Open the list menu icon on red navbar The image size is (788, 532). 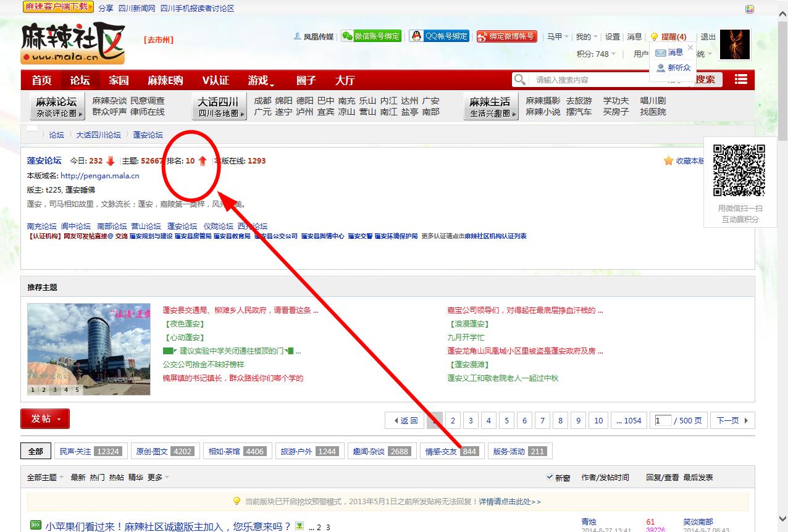click(x=741, y=80)
